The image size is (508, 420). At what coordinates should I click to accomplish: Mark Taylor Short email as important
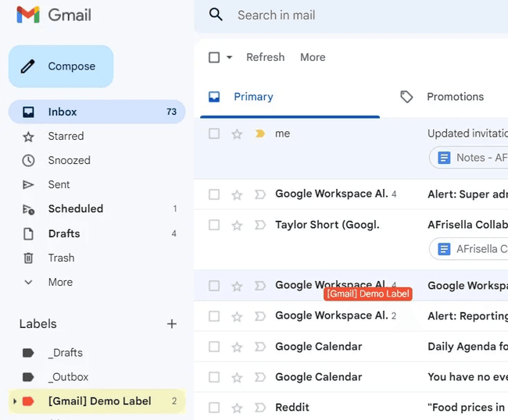pos(260,225)
